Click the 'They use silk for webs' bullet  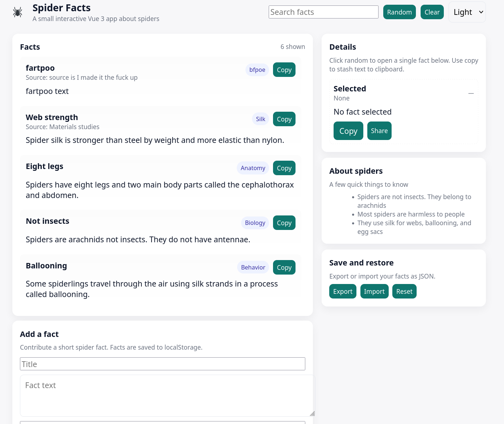[414, 227]
